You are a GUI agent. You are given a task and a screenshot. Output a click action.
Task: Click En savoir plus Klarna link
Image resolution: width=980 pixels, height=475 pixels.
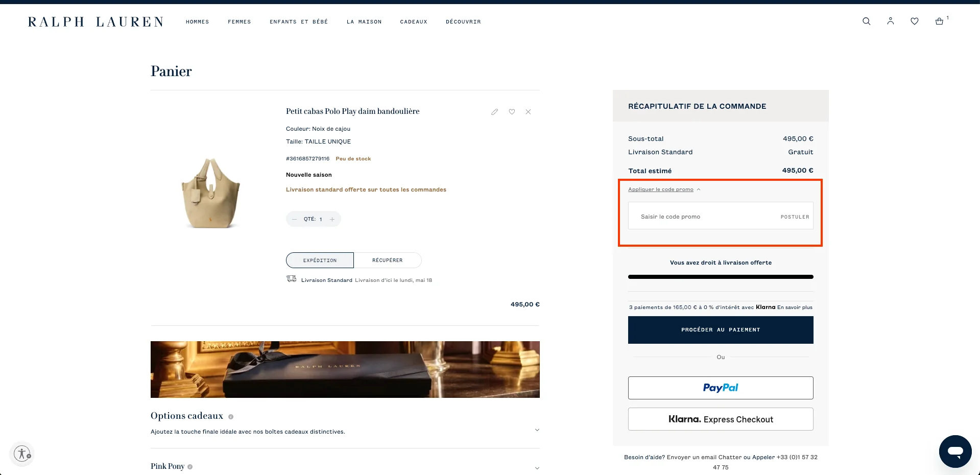(795, 307)
